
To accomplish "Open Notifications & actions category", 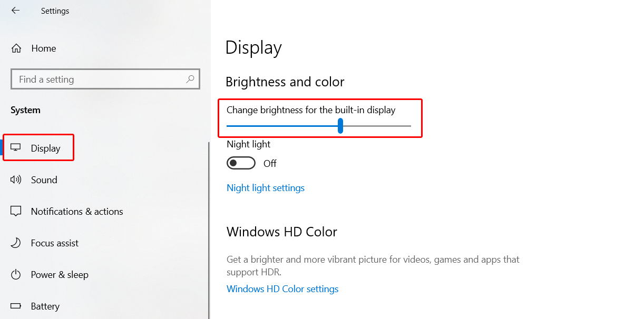I will (x=77, y=212).
